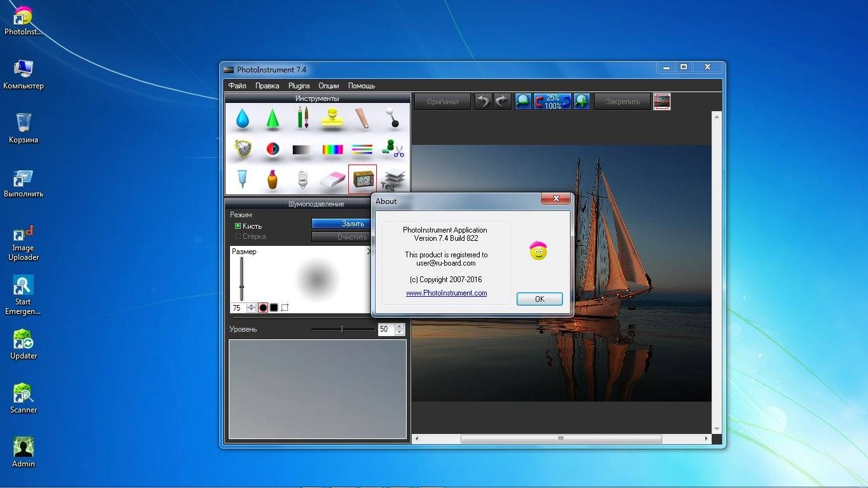Select the colored lines levels tool
This screenshot has height=488, width=868.
click(x=362, y=149)
